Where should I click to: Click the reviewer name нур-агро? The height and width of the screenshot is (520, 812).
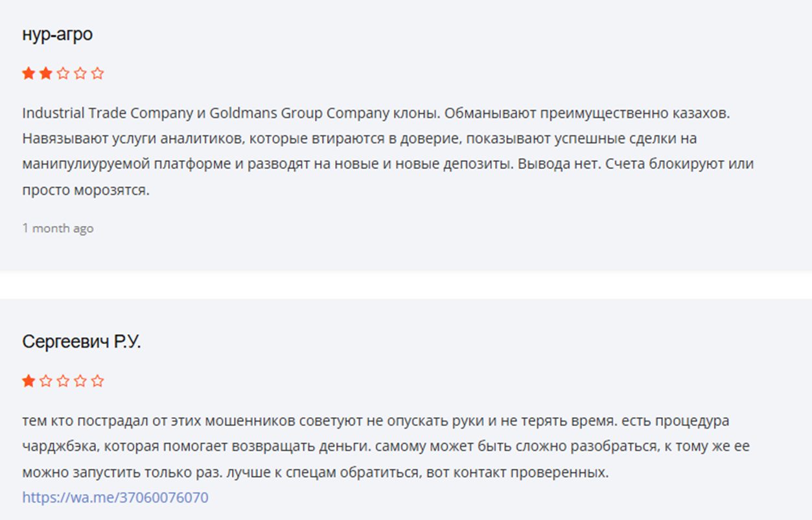click(57, 35)
